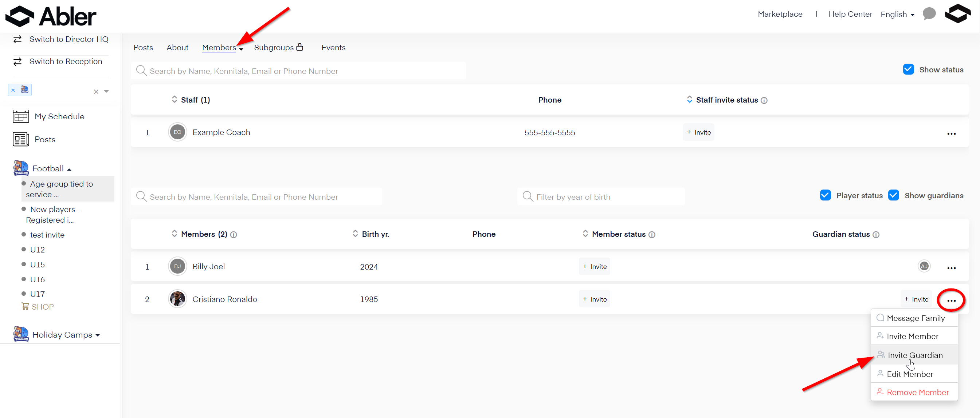Click the AJ guardian avatar badge
The height and width of the screenshot is (418, 980).
924,266
